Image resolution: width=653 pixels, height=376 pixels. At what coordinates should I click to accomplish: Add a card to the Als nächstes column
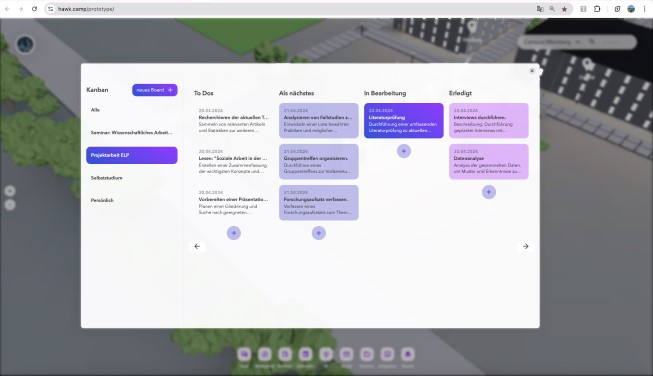pyautogui.click(x=319, y=233)
